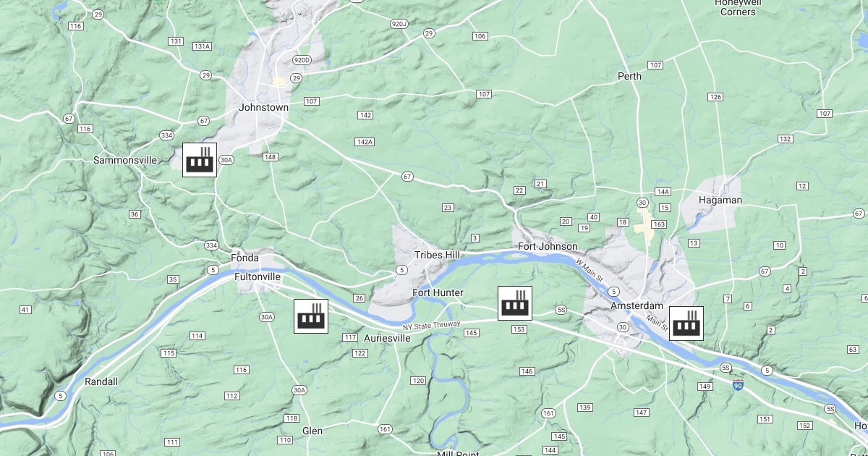The height and width of the screenshot is (456, 868).
Task: Click the Glen town label
Action: click(x=312, y=431)
